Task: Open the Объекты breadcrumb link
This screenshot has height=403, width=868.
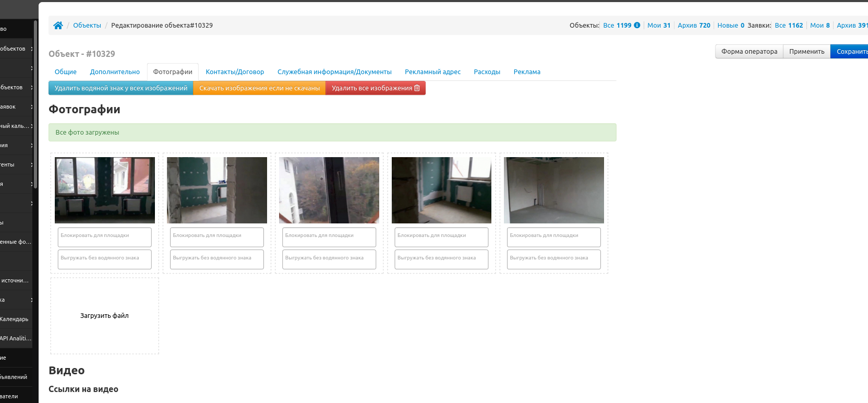Action: click(x=87, y=26)
